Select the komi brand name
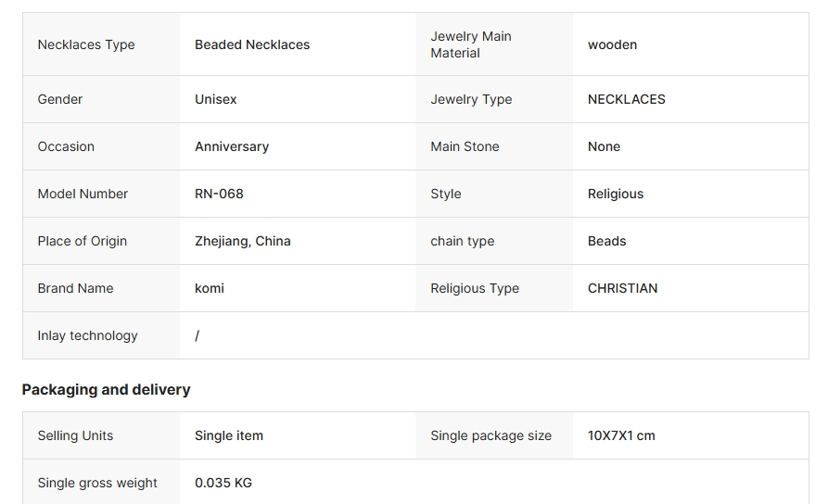The width and height of the screenshot is (828, 504). [x=210, y=288]
